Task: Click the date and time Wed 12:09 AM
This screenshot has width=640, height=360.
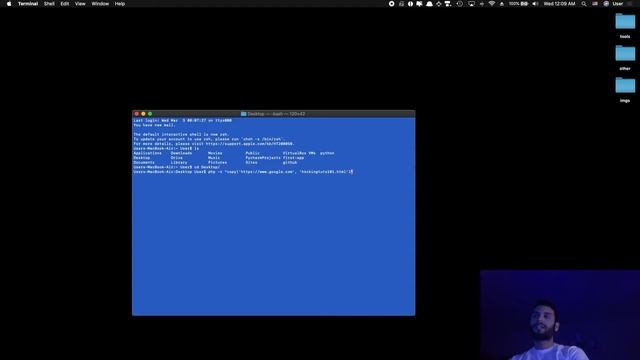Action: (x=559, y=4)
